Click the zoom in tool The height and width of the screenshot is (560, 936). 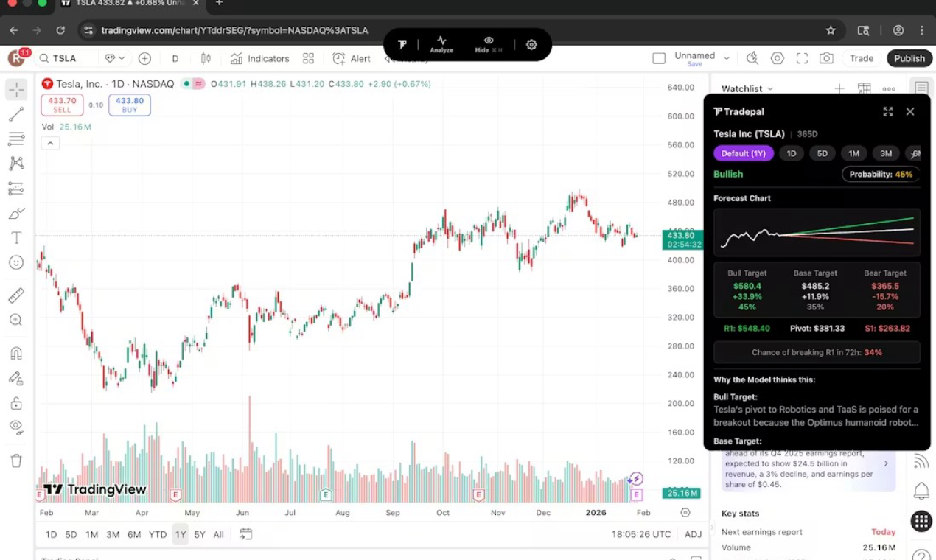click(x=16, y=320)
